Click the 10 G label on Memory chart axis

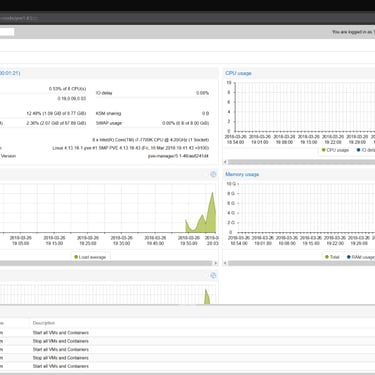231,184
